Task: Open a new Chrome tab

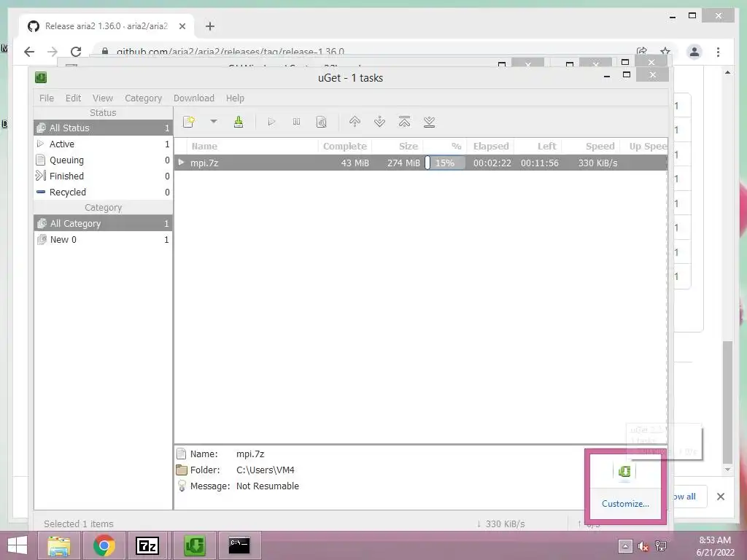Action: coord(210,26)
